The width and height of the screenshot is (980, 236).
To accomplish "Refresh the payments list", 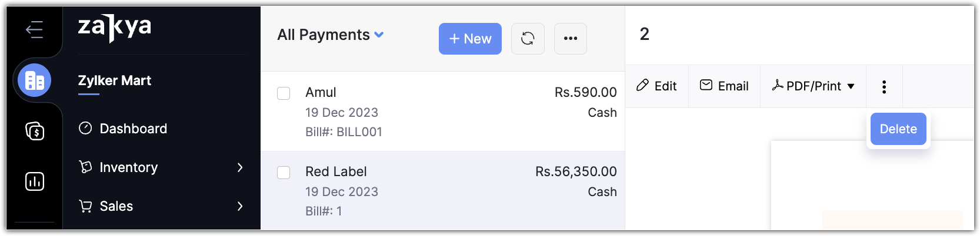I will (528, 39).
